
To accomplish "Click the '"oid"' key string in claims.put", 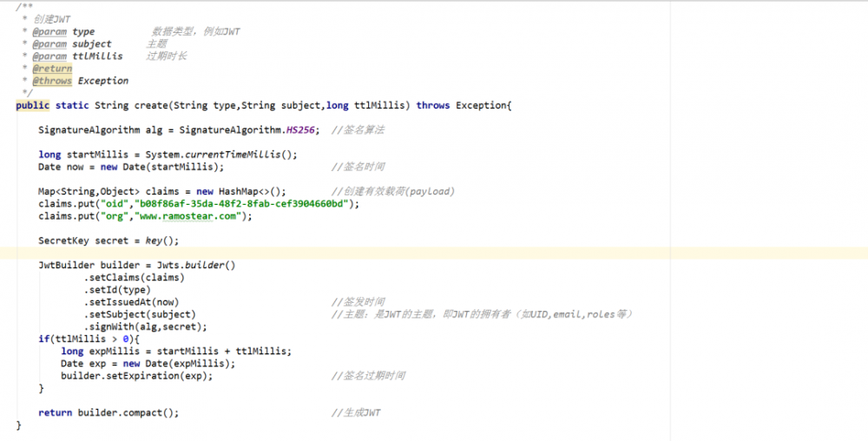I will (x=115, y=204).
